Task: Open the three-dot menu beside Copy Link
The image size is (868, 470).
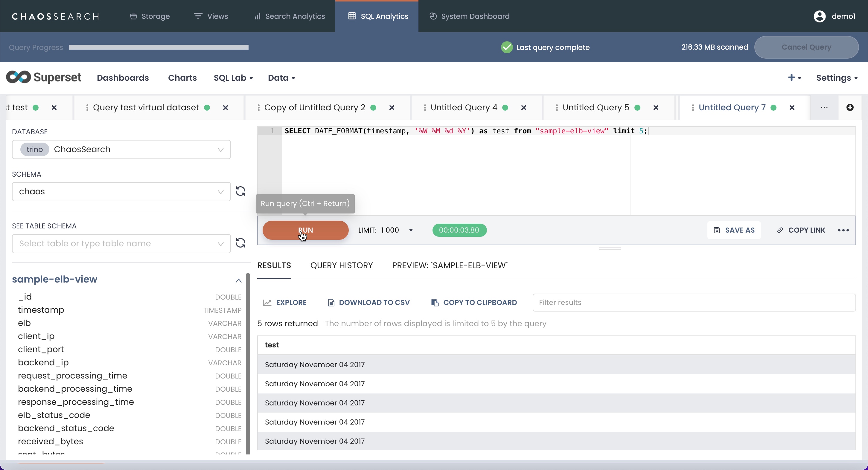Action: [843, 230]
